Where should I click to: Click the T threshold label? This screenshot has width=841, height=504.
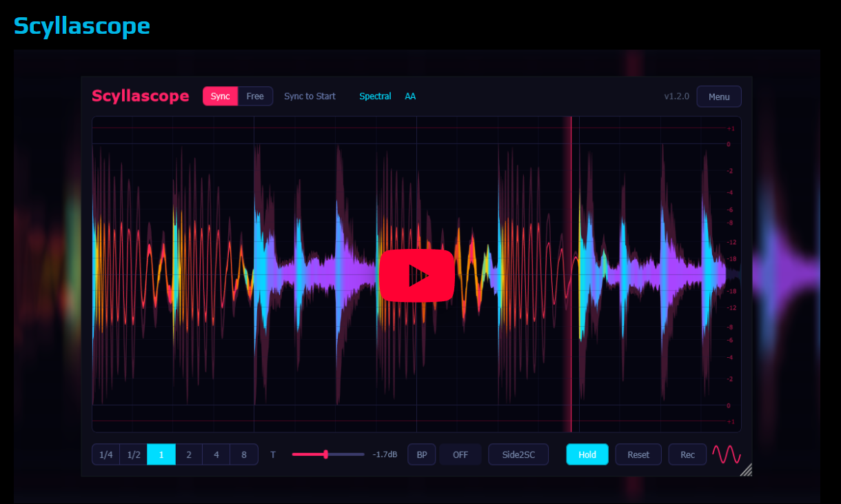point(273,455)
